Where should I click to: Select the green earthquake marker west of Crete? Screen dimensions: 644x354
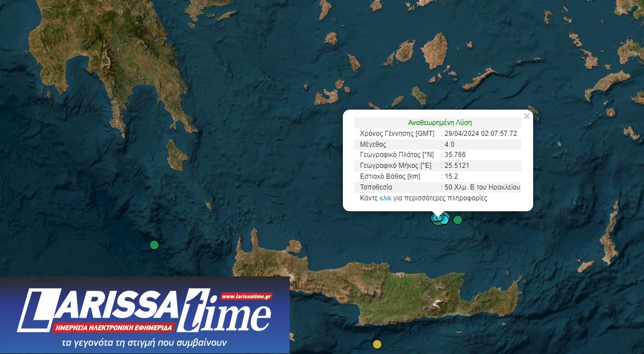tap(154, 245)
